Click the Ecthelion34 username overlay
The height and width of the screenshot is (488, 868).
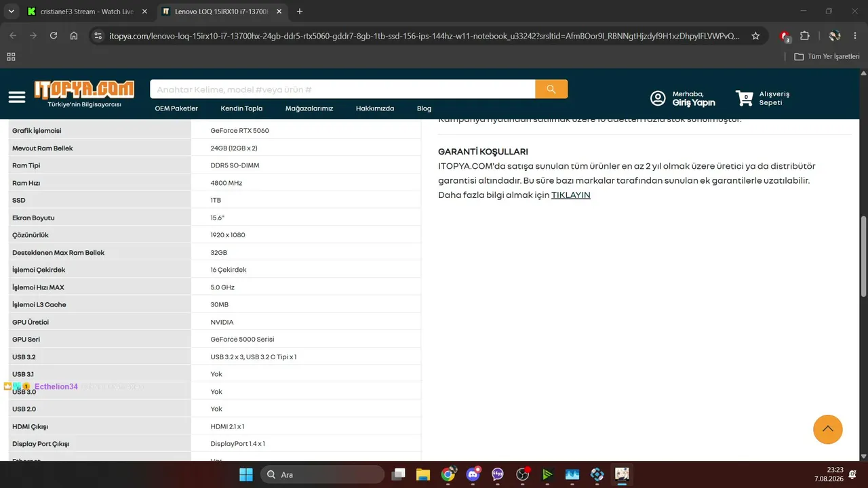56,386
